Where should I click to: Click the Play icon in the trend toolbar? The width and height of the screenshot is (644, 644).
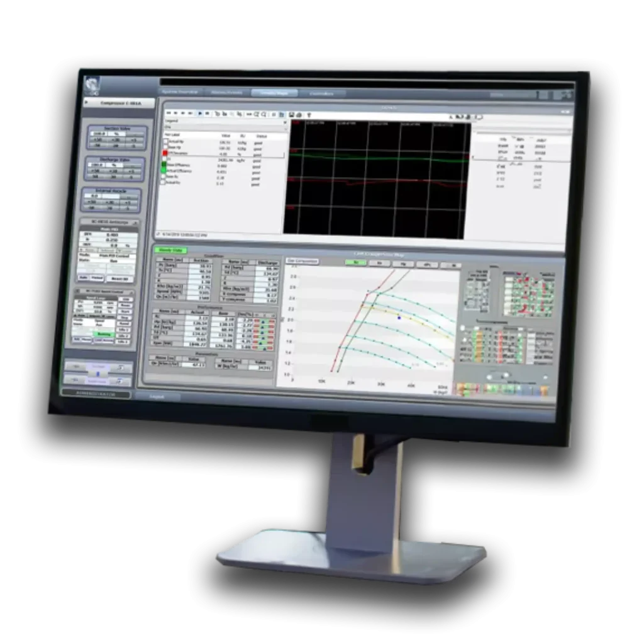tap(200, 114)
